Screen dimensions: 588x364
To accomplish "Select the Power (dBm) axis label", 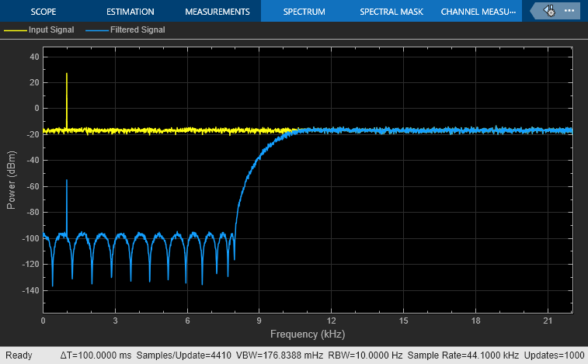I will point(11,180).
